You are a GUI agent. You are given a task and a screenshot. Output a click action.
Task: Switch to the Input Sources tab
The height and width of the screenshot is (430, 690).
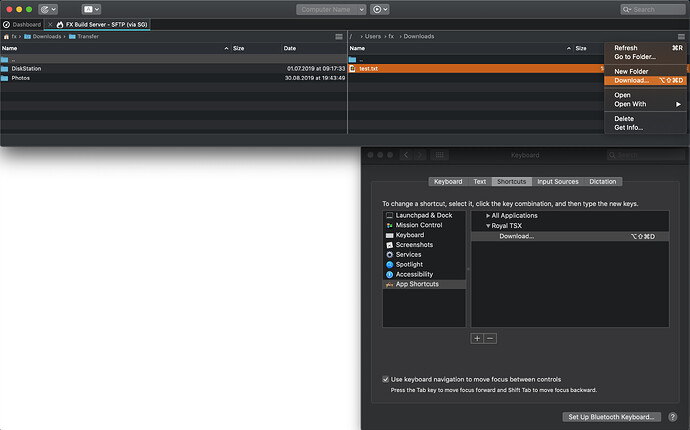click(558, 182)
